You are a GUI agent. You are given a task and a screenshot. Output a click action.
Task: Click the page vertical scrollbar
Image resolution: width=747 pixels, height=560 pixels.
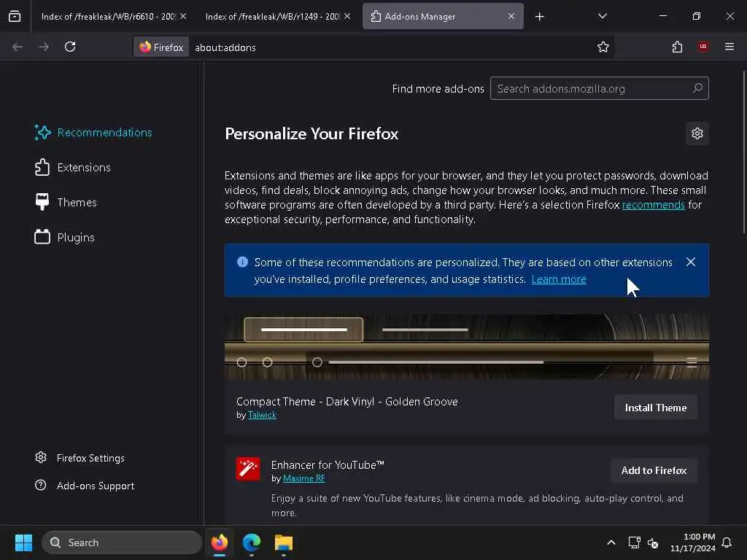(743, 152)
